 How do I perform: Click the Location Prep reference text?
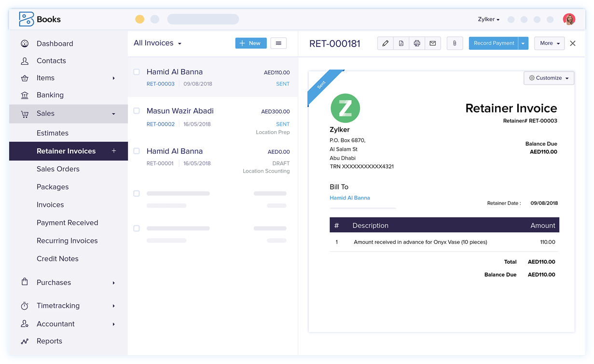click(273, 132)
